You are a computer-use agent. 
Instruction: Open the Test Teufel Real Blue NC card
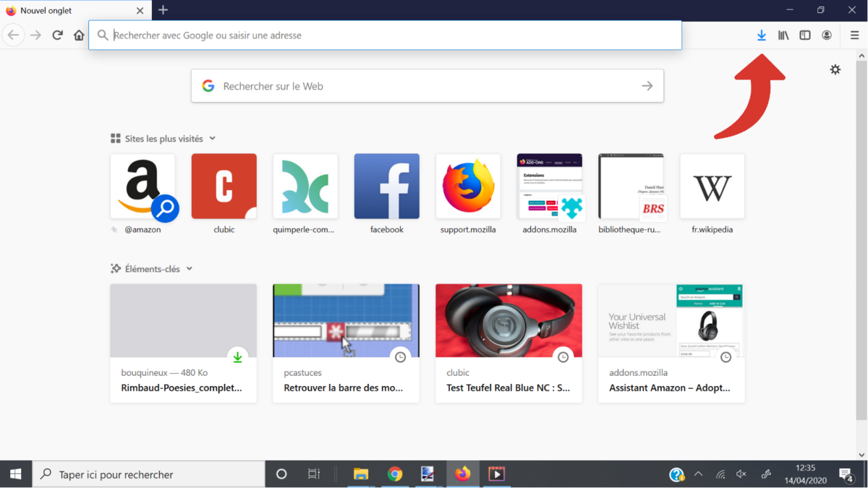point(509,343)
